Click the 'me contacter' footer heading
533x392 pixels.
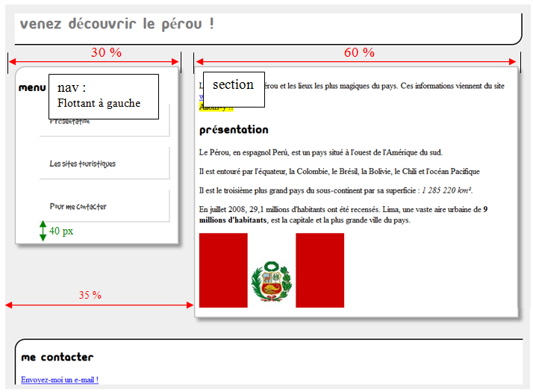click(x=57, y=358)
